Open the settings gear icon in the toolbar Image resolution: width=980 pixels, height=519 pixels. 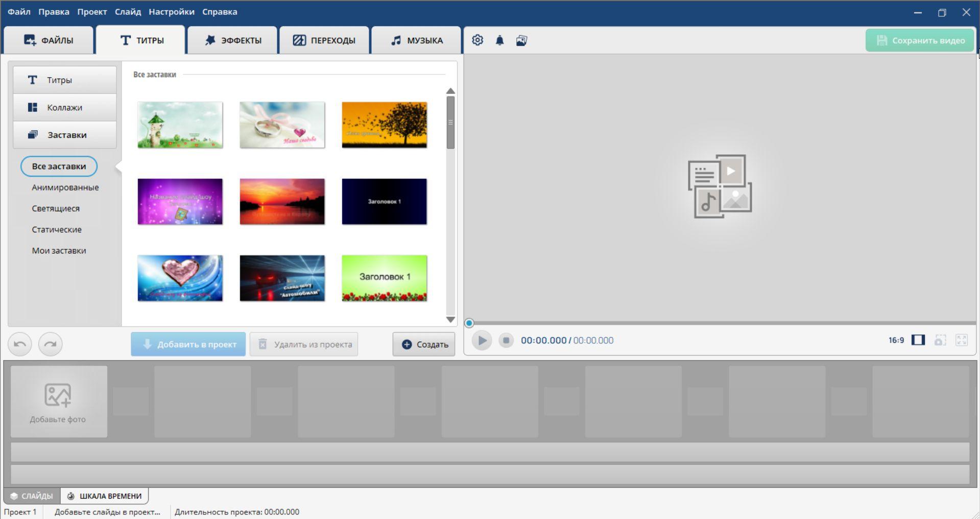(477, 40)
